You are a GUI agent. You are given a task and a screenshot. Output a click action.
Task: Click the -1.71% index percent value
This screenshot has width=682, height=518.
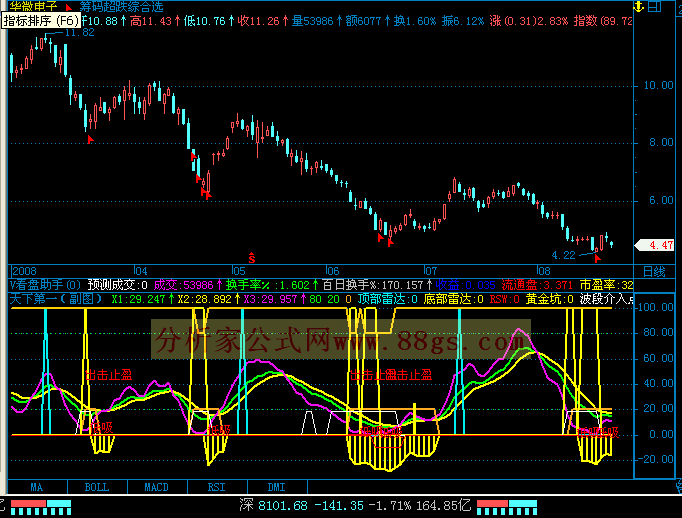[x=390, y=505]
